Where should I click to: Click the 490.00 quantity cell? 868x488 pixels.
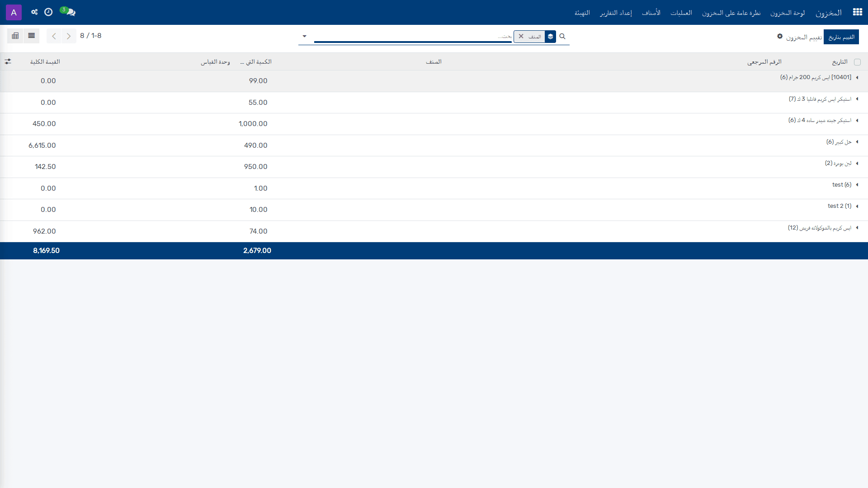click(x=256, y=145)
